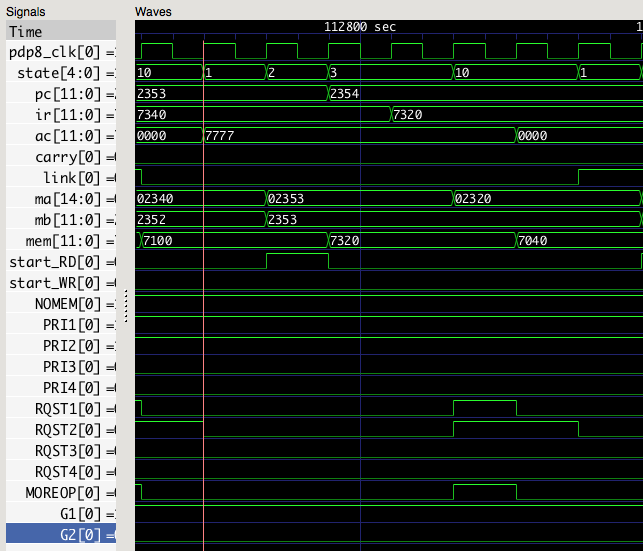Click mem value 7040 in waveform
Screen dimensions: 643x551
(x=532, y=241)
